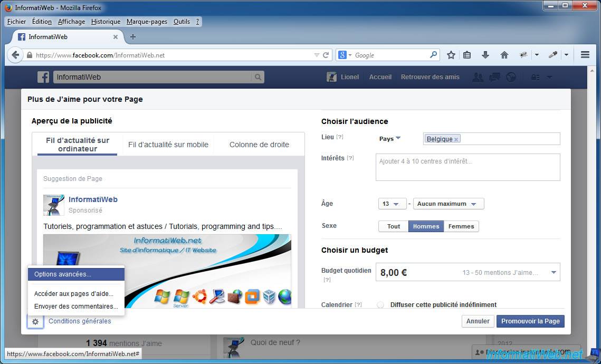
Task: Bookmark this page with the star icon
Action: click(x=451, y=55)
